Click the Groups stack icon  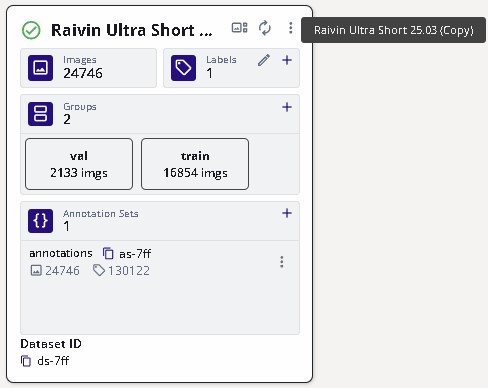40,114
